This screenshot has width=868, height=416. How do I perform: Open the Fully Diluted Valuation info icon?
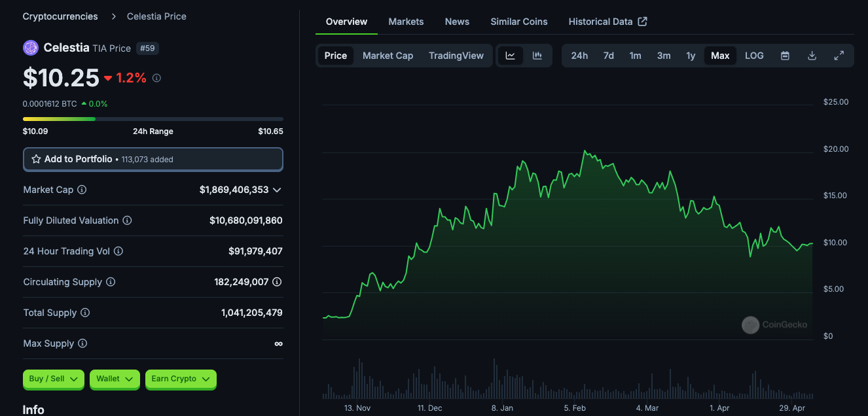[x=127, y=220]
